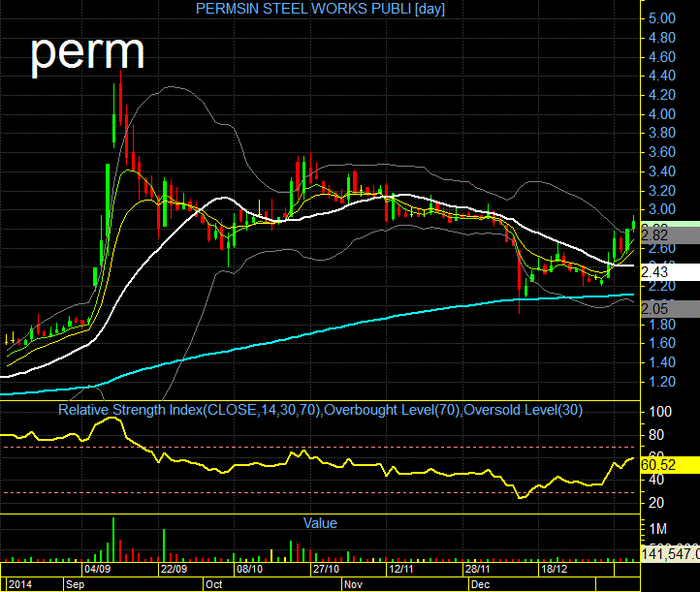Click the tall green volume bar near 22/09
Image resolution: width=700 pixels, height=592 pixels.
164,545
